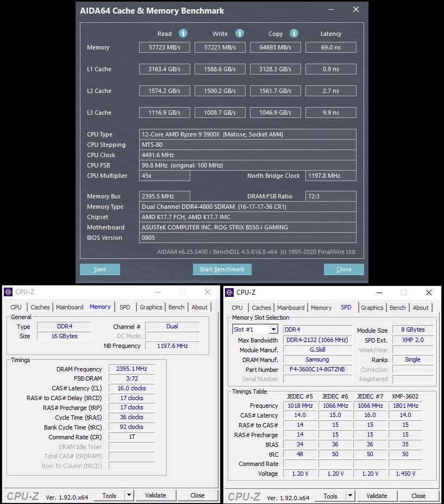Click the DRAM:FSB Ratio value 72:3
Viewport: 444px width, 504px height.
pos(331,196)
